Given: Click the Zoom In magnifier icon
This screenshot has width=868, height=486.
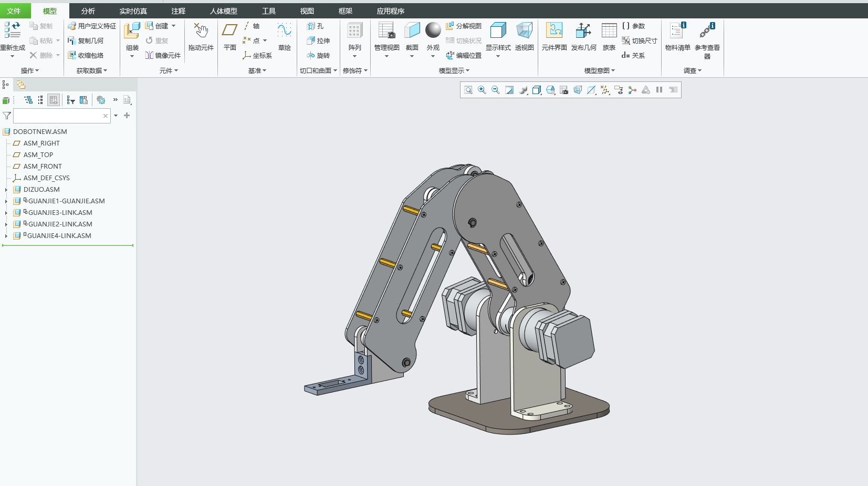Looking at the screenshot, I should pos(482,90).
